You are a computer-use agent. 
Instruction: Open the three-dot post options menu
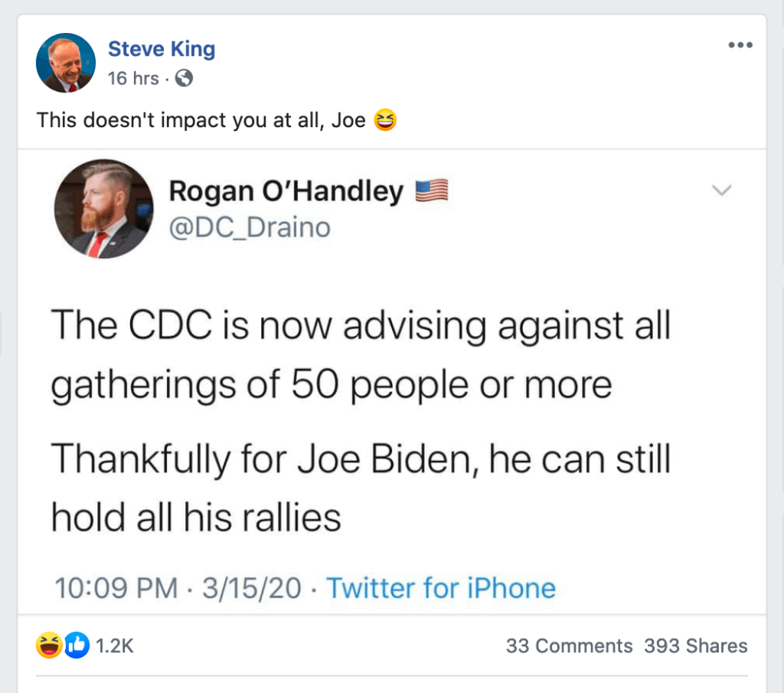click(740, 45)
